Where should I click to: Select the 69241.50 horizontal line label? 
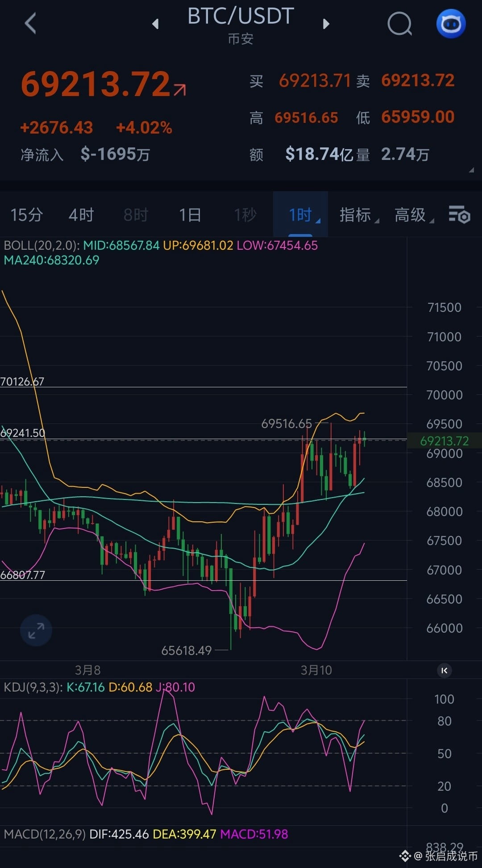(23, 433)
